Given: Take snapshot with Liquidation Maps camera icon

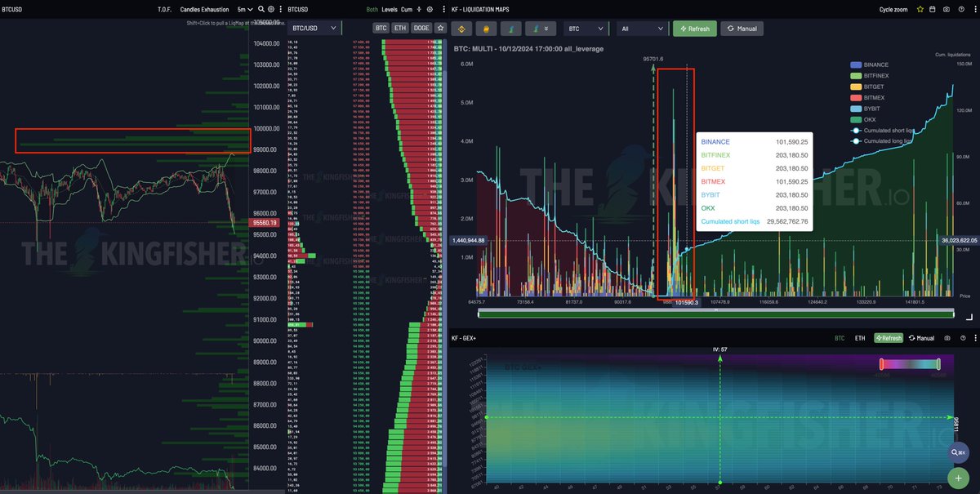Looking at the screenshot, I should (x=947, y=9).
